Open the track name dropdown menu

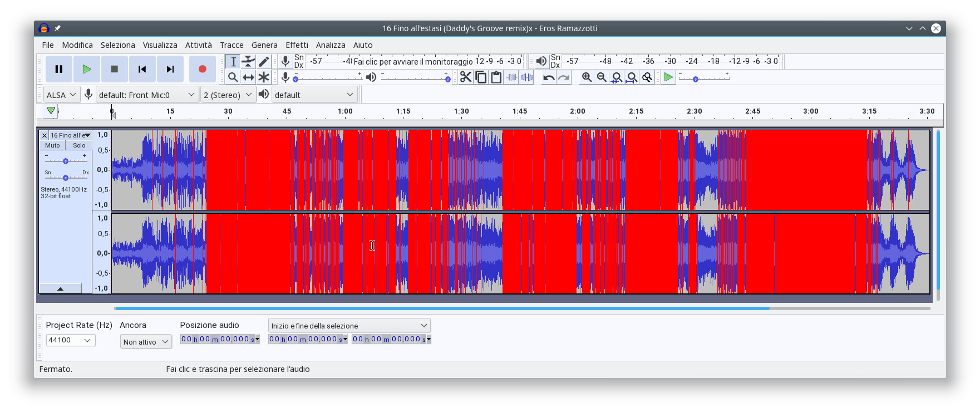[x=71, y=135]
